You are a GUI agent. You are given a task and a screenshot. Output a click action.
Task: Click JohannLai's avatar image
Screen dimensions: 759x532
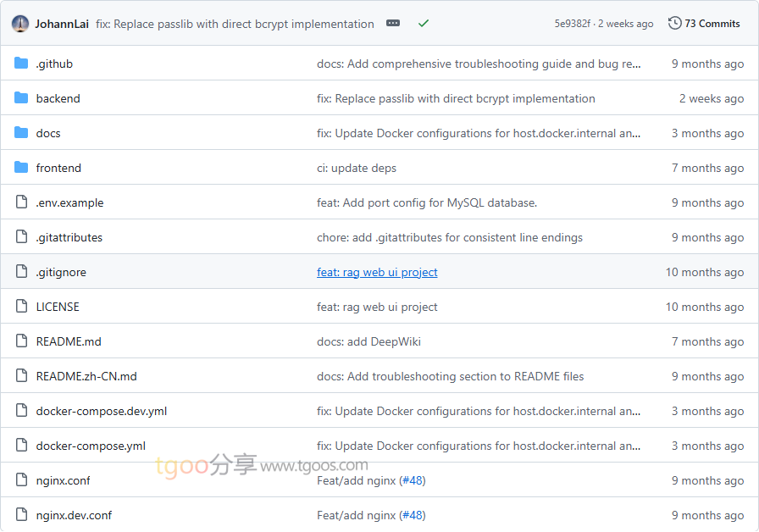[x=20, y=24]
